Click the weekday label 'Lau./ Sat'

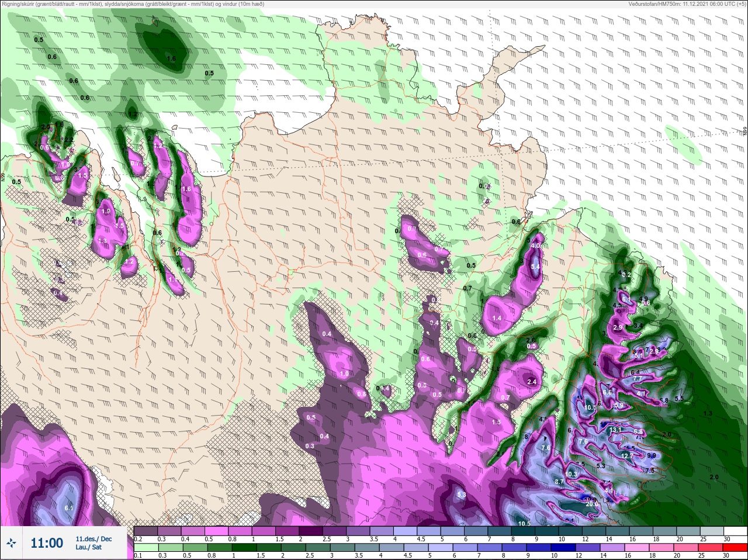coord(88,548)
